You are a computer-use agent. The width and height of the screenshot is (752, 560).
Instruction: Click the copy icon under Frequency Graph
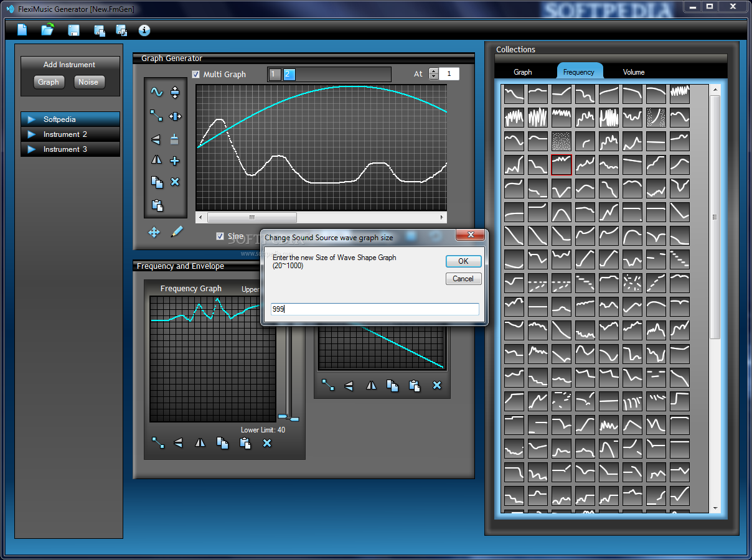(222, 442)
